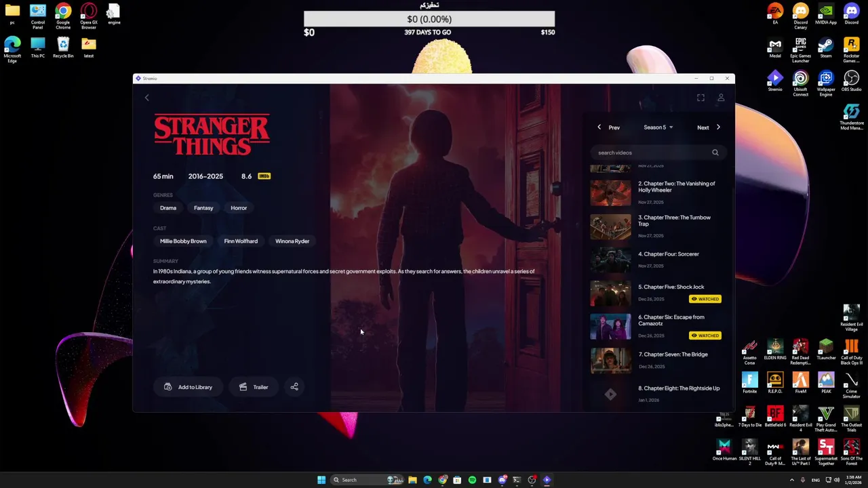Open the Recycle Bin
Image resolution: width=868 pixels, height=488 pixels.
coord(63,47)
